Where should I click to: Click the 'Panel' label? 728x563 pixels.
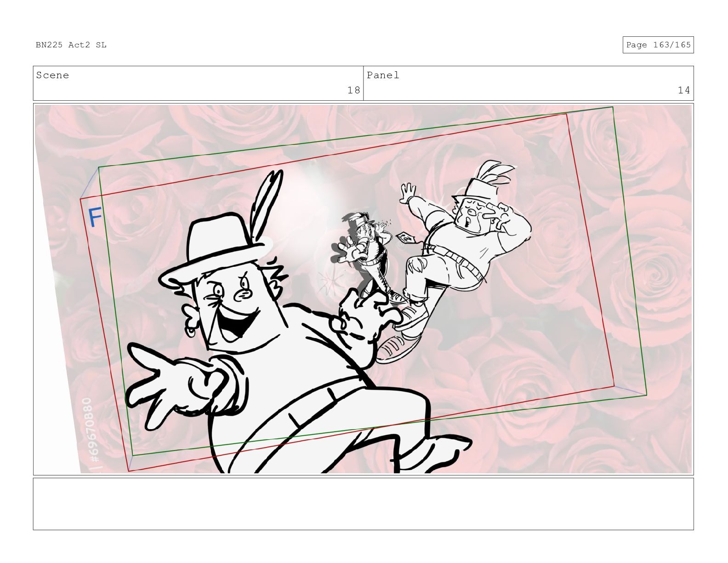[383, 75]
